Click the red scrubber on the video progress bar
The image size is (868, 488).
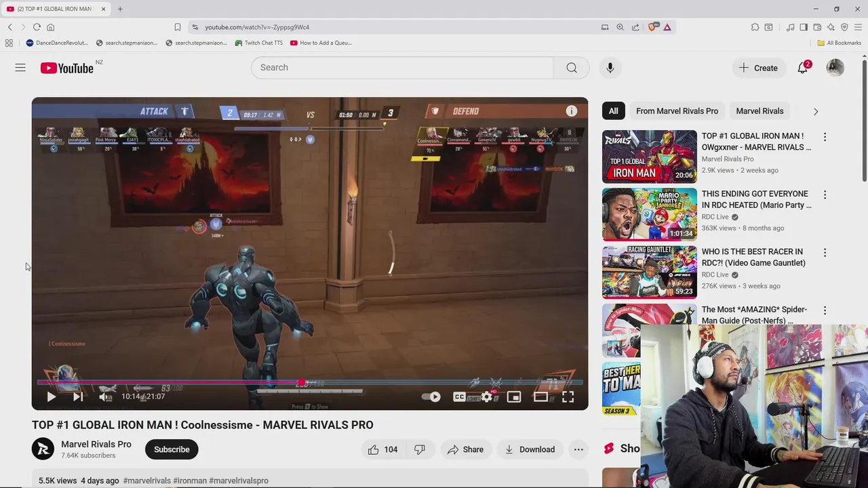tap(301, 383)
